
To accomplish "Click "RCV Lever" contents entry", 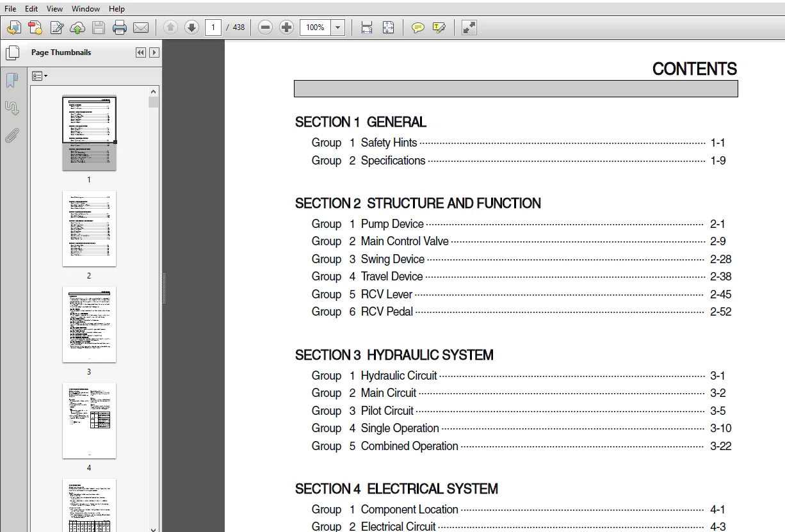I will coord(387,294).
